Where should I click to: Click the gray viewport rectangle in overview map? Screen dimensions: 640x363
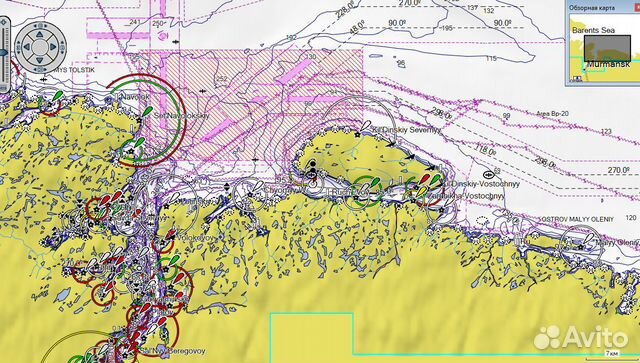pos(607,48)
